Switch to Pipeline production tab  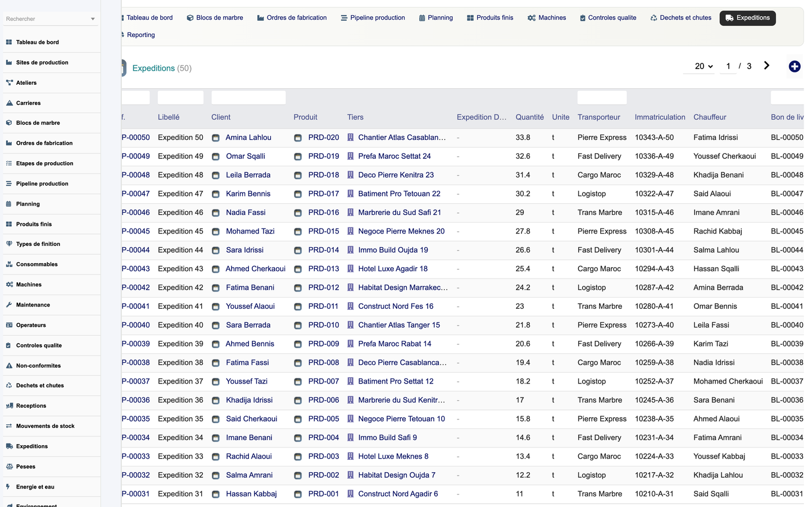pyautogui.click(x=373, y=18)
